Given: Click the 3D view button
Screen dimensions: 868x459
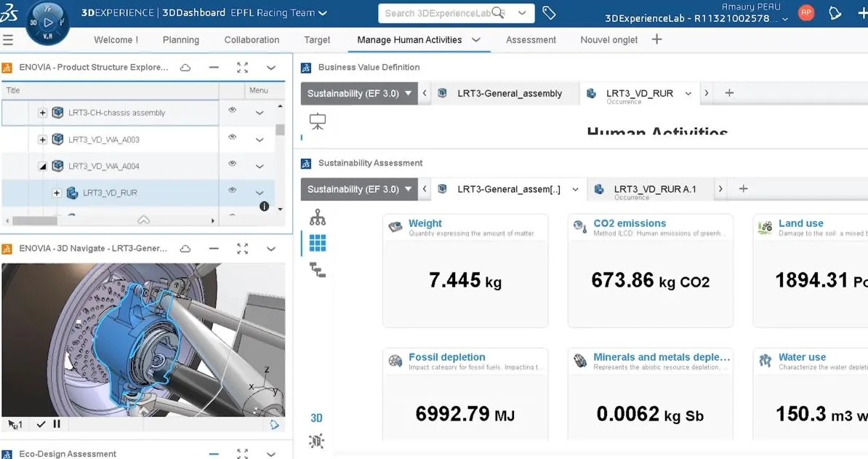Looking at the screenshot, I should click(x=317, y=418).
